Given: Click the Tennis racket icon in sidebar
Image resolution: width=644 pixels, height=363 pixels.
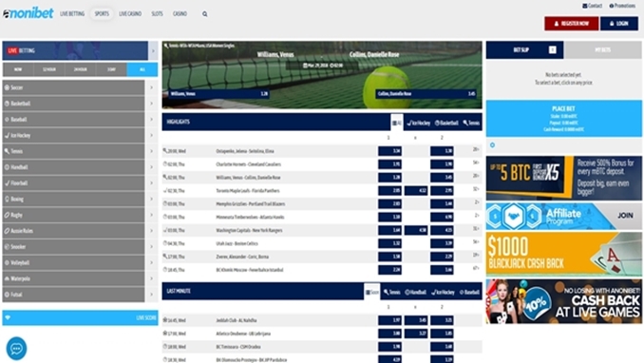Looking at the screenshot, I should pos(7,151).
